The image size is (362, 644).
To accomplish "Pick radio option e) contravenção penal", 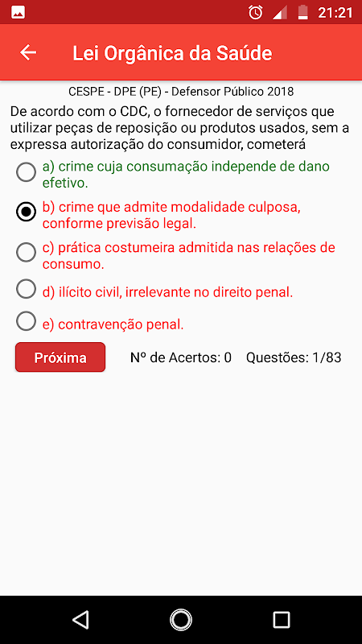I will tap(26, 321).
